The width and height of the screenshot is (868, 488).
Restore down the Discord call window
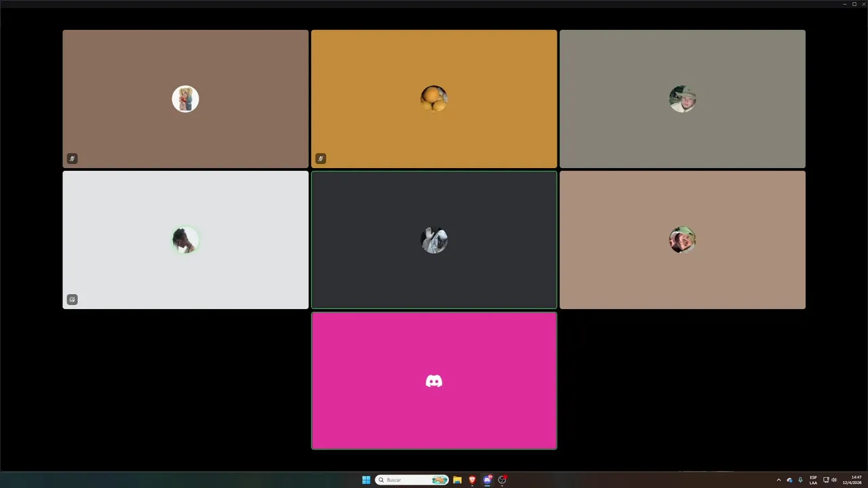[x=854, y=4]
